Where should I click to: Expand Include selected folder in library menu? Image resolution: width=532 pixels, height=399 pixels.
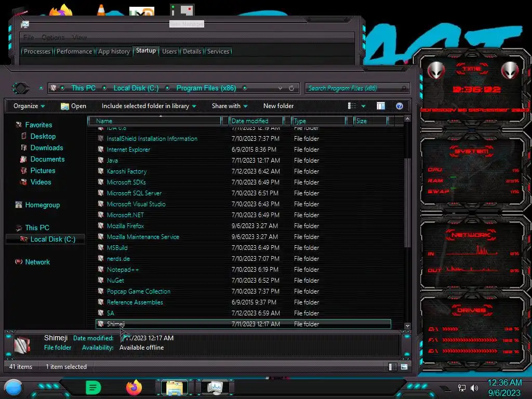(149, 106)
